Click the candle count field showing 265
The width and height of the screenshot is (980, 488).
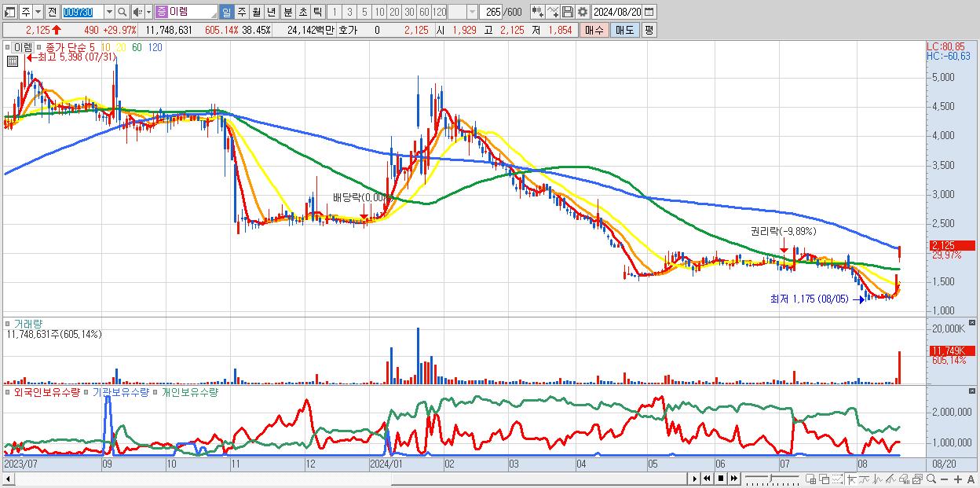492,12
